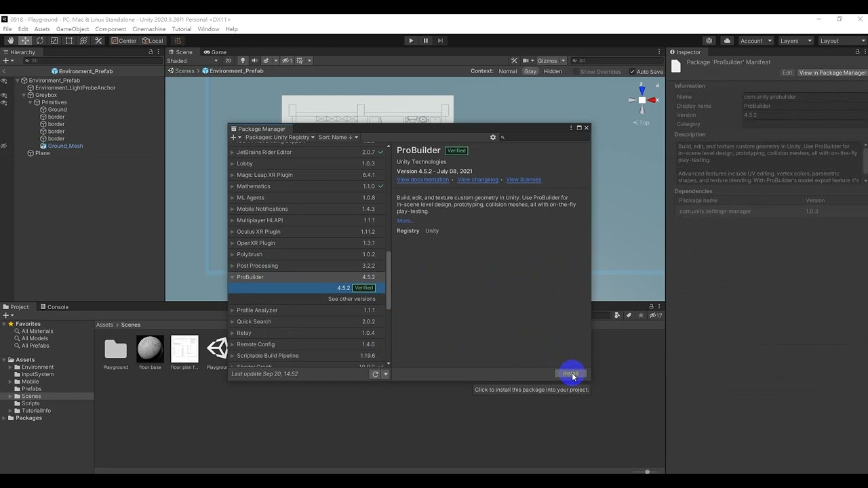The height and width of the screenshot is (488, 868).
Task: Select the Rect tool
Action: [x=68, y=41]
